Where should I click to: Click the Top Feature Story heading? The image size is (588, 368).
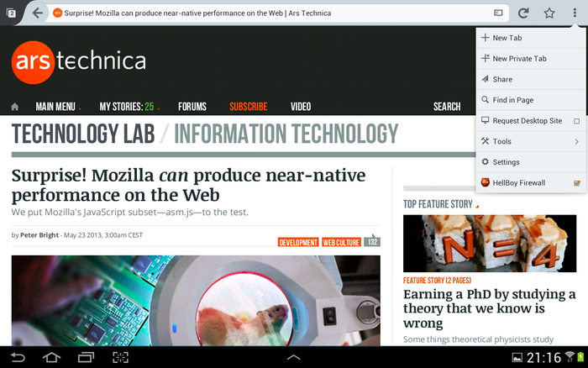[438, 204]
